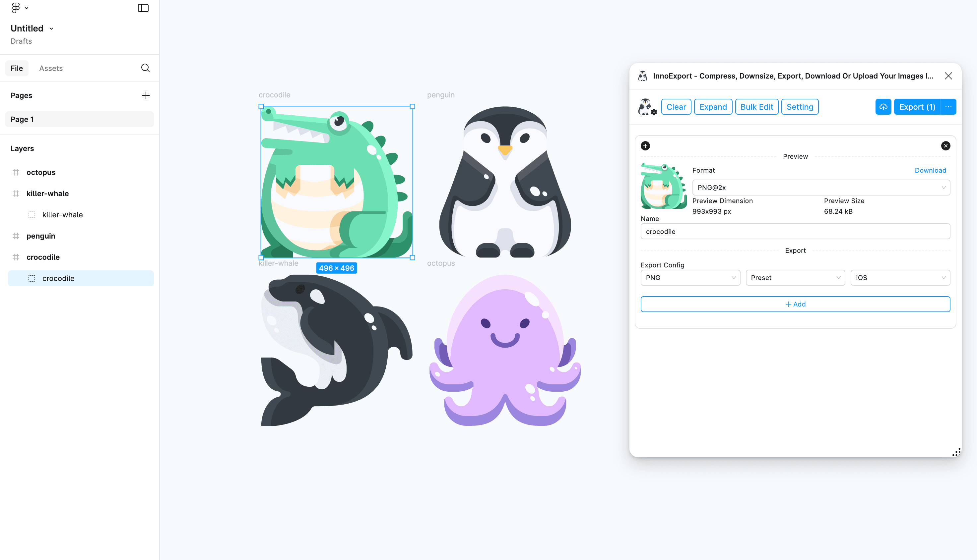Click the Name field containing crocodile

[795, 232]
